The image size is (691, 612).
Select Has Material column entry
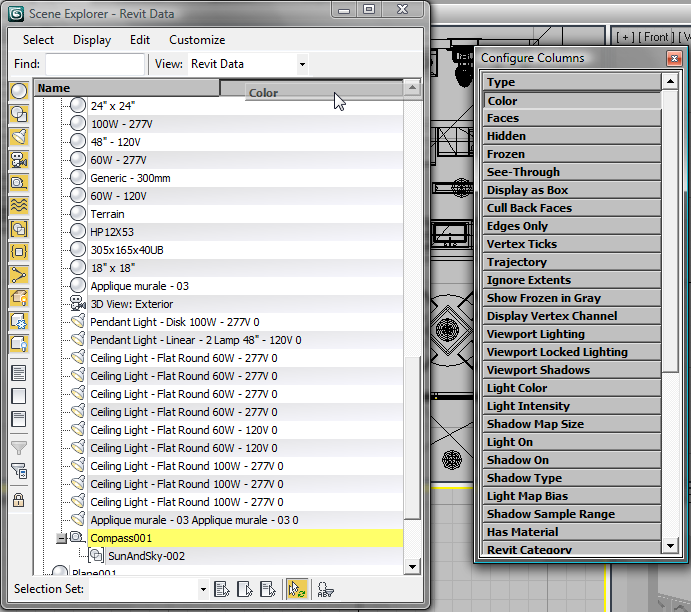[x=572, y=532]
